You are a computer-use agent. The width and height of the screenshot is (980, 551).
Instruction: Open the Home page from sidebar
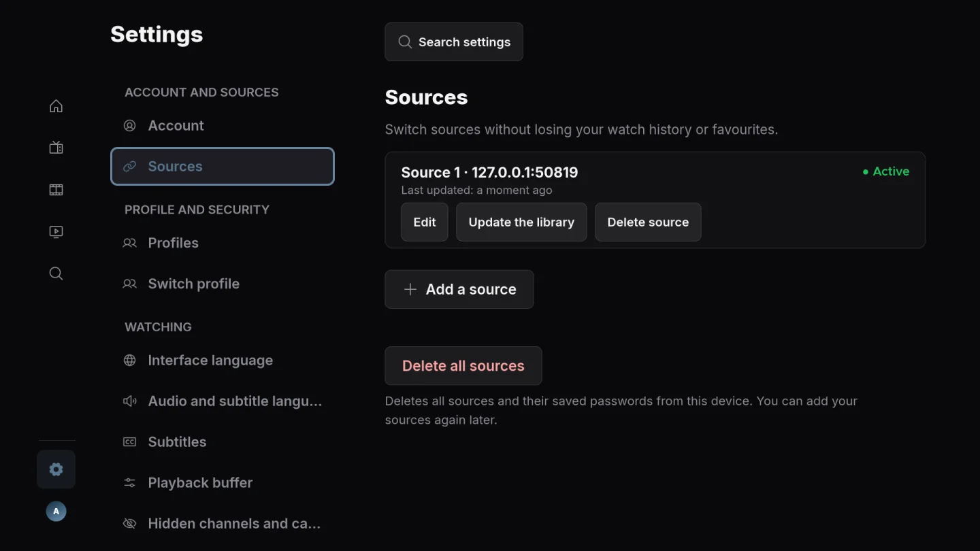56,106
